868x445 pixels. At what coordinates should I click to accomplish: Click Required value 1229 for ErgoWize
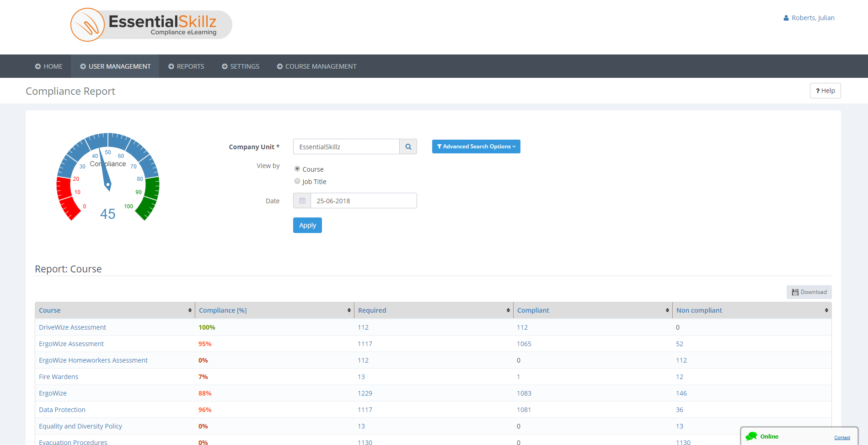pos(365,393)
